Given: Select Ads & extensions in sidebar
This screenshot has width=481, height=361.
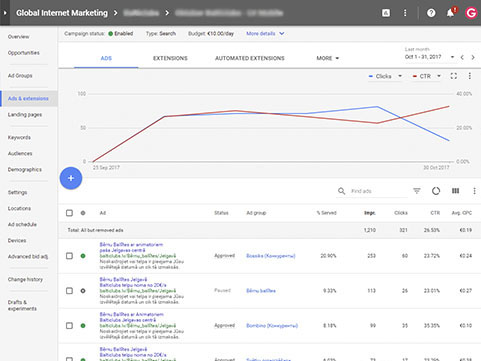Looking at the screenshot, I should tap(28, 98).
